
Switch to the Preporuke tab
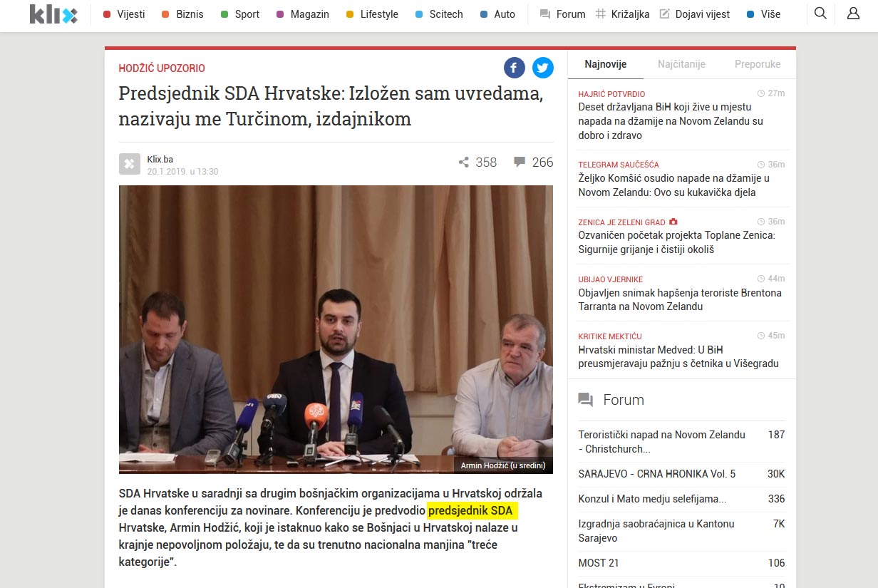pyautogui.click(x=758, y=64)
